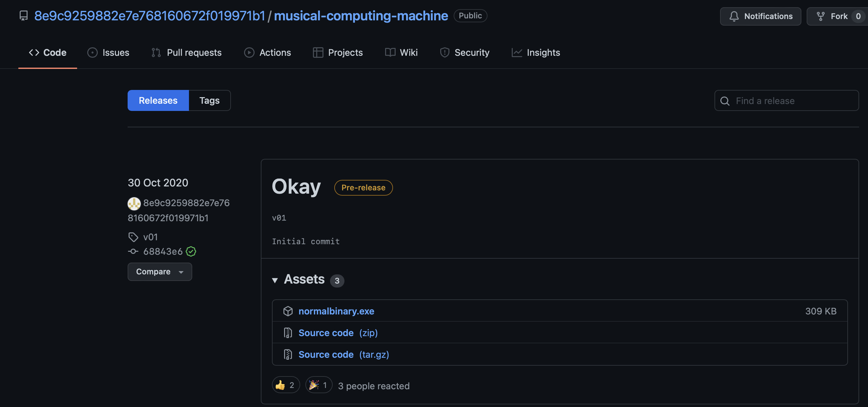Click the search magnifier in Find a release

pyautogui.click(x=725, y=101)
